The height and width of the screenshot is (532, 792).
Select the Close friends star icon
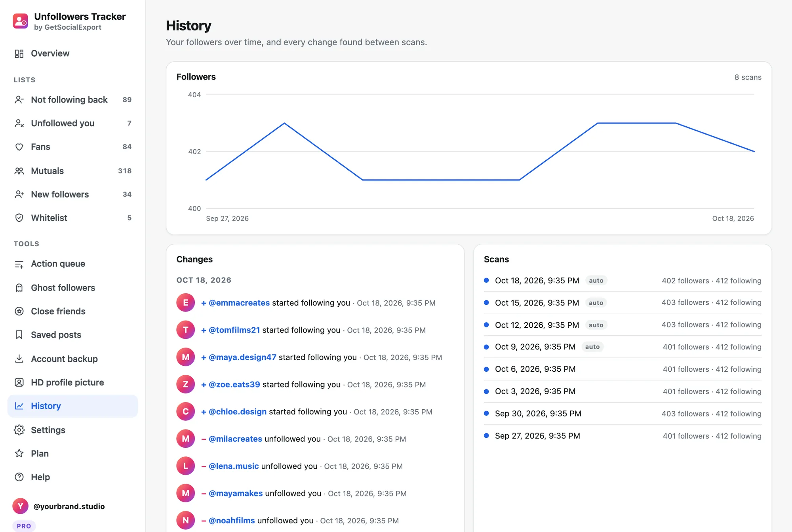coord(19,311)
